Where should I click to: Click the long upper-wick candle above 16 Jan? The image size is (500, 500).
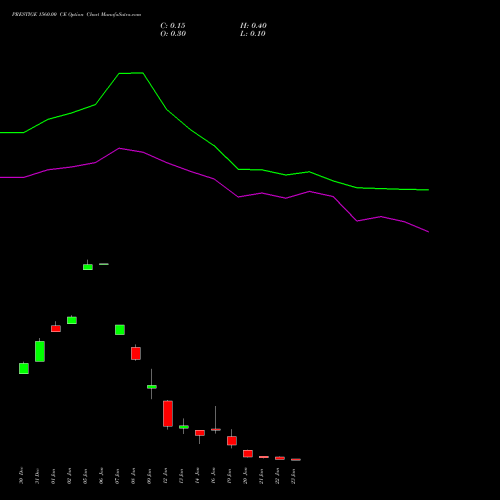point(216,429)
